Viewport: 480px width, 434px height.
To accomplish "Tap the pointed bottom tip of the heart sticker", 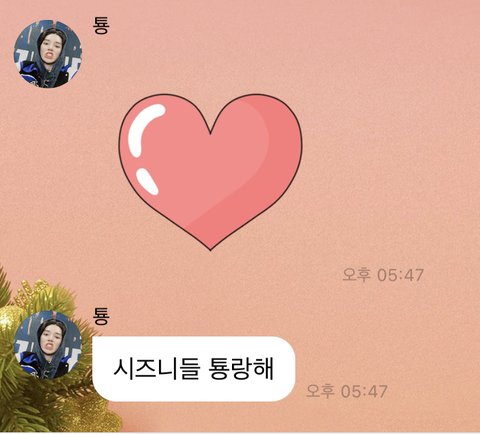I will (210, 246).
